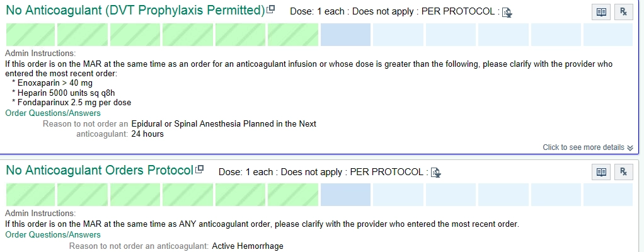Click the PER PROTOCOL icon on DVT Prophylaxis order

506,12
